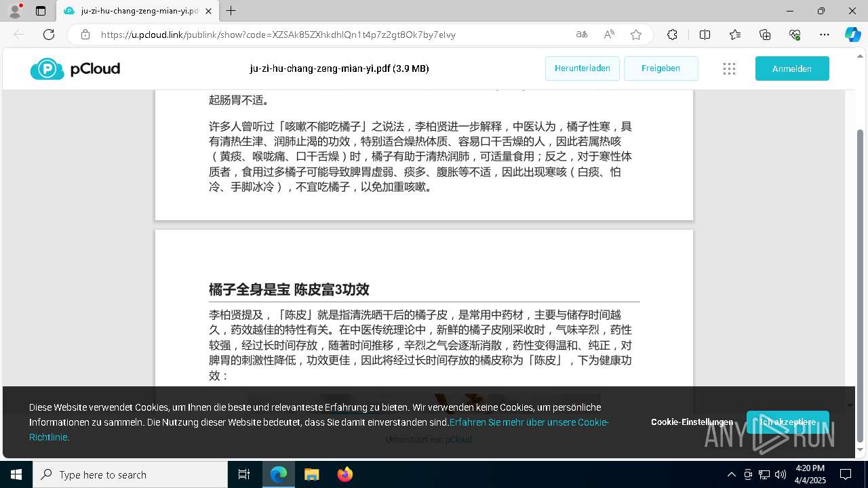This screenshot has width=868, height=488.
Task: Open a new browser tab
Action: (x=231, y=11)
